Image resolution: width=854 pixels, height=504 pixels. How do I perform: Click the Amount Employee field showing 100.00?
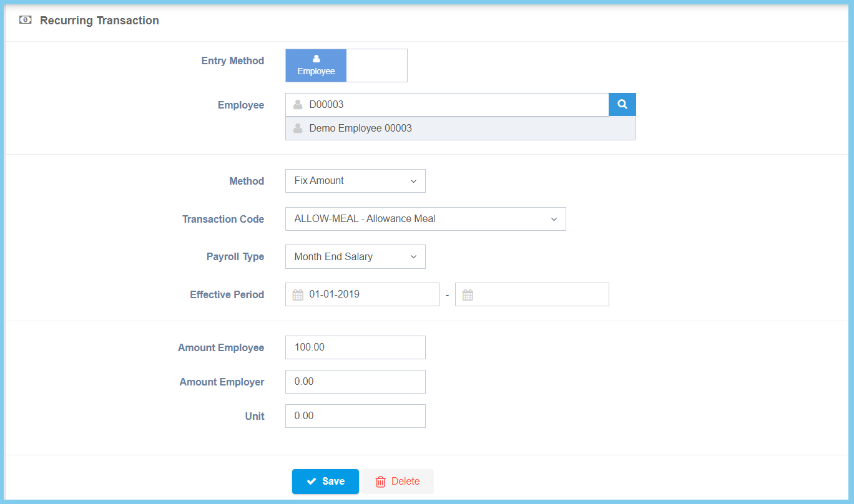(x=355, y=347)
